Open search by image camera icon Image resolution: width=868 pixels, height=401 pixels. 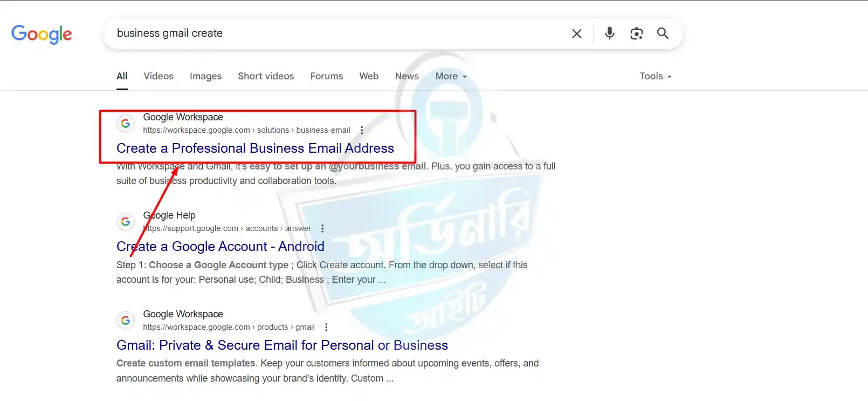[x=636, y=33]
